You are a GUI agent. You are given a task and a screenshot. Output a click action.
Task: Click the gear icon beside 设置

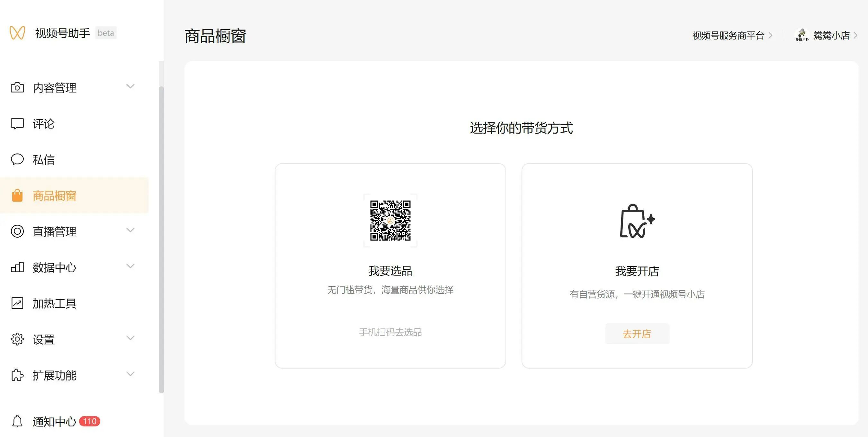point(17,339)
